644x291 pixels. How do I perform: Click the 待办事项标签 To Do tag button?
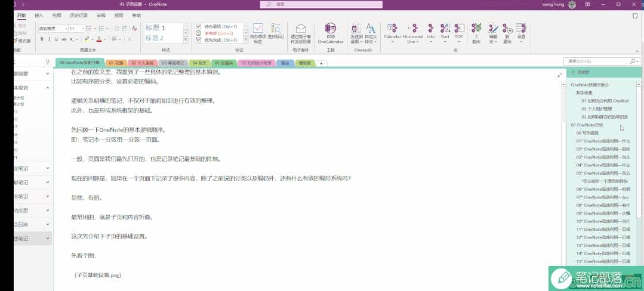point(257,33)
